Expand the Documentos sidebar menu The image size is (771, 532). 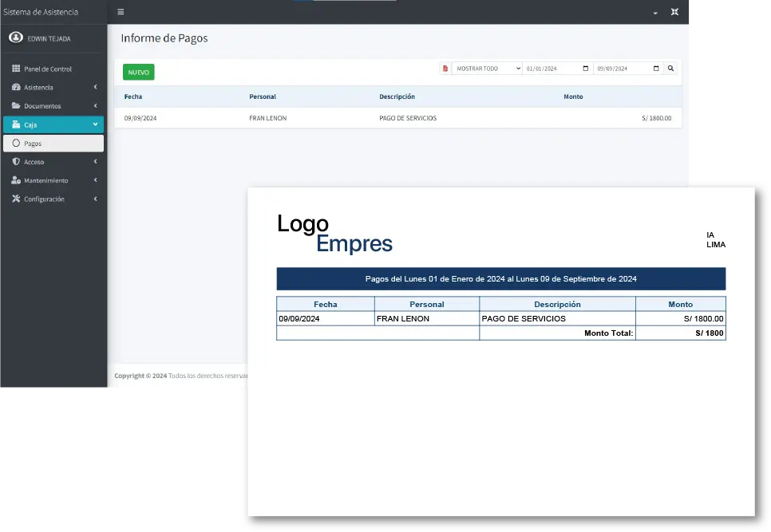pos(53,106)
